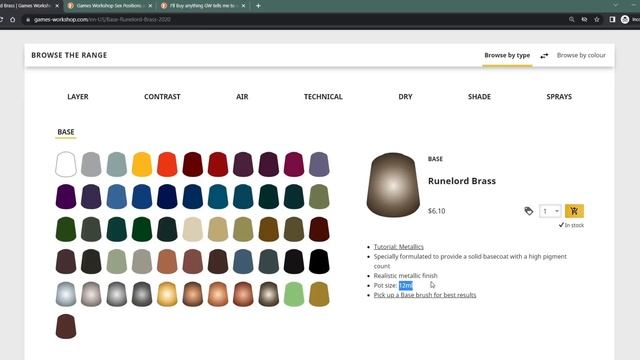Switch to Browse by colour

(581, 55)
